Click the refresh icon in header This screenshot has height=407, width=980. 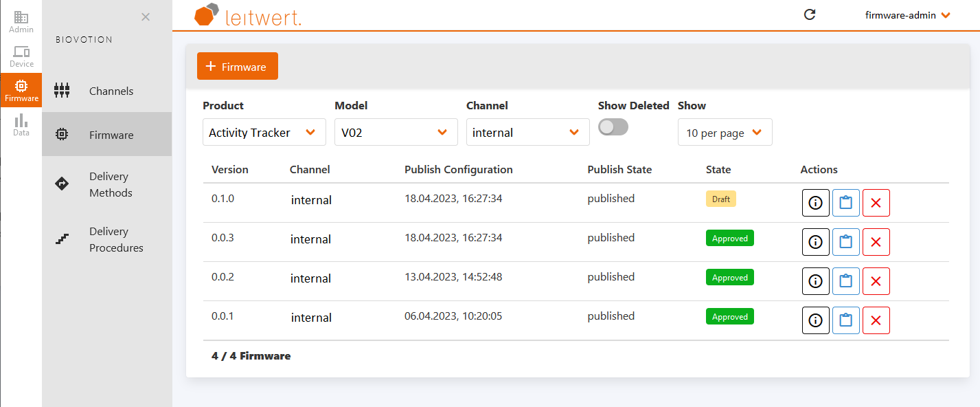810,14
